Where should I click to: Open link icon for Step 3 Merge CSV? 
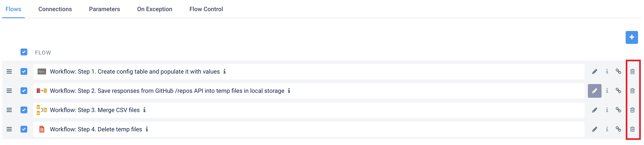[618, 110]
